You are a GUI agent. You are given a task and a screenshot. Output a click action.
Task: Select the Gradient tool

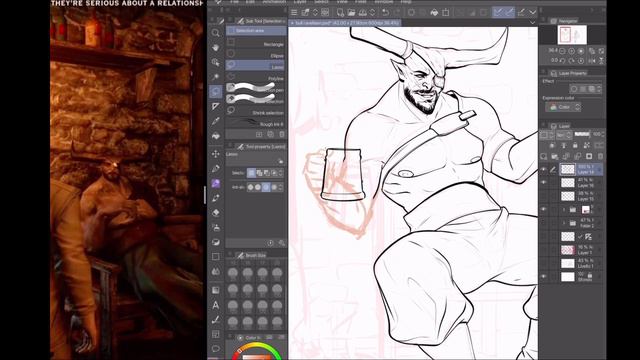pos(216,290)
